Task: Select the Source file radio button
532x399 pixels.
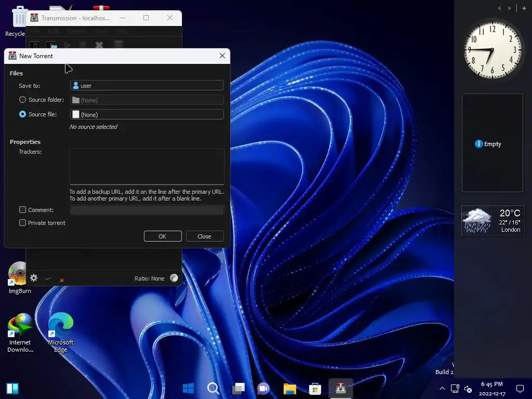Action: click(22, 114)
